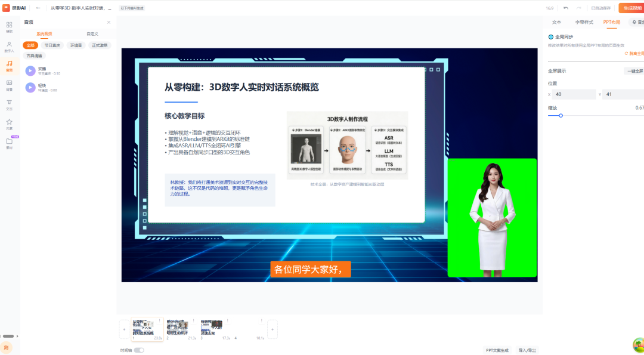The height and width of the screenshot is (355, 644).
Task: Play the 轻快 audio track
Action: (x=30, y=87)
